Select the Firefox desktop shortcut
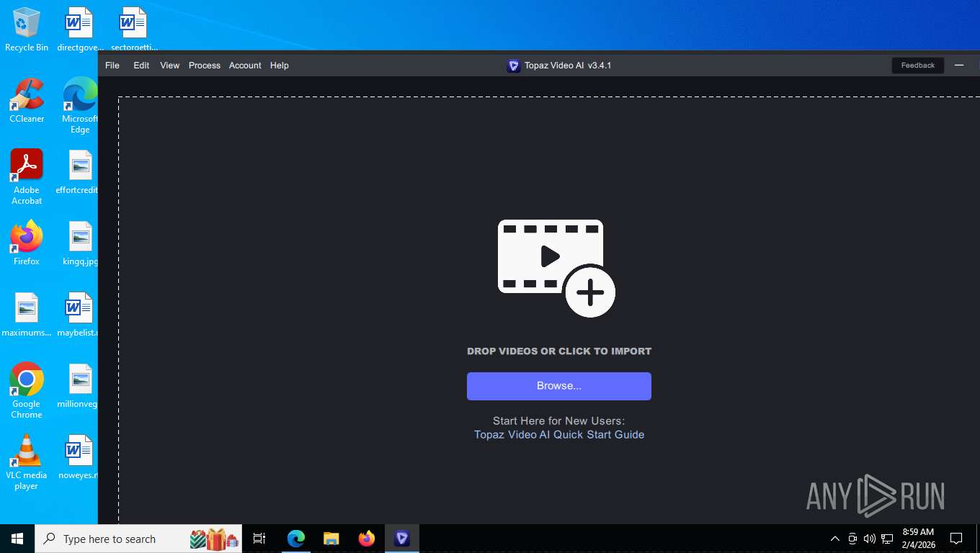The width and height of the screenshot is (980, 553). [x=27, y=243]
